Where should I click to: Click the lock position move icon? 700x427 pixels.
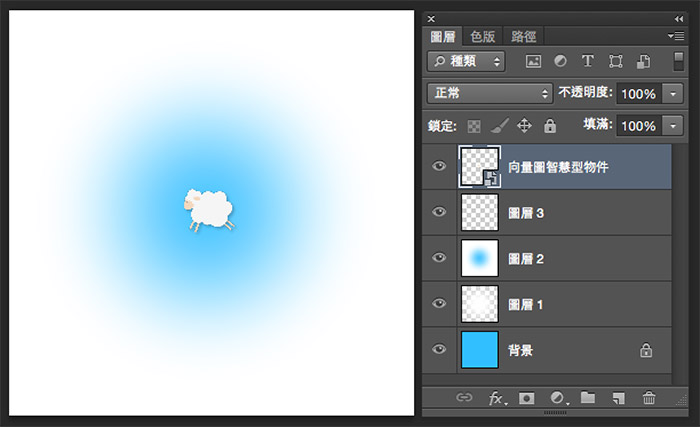524,127
